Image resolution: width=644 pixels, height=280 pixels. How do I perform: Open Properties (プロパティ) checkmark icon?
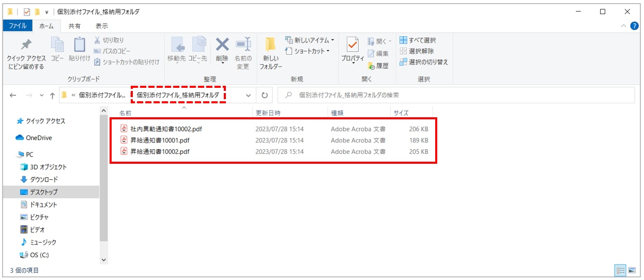pos(352,45)
